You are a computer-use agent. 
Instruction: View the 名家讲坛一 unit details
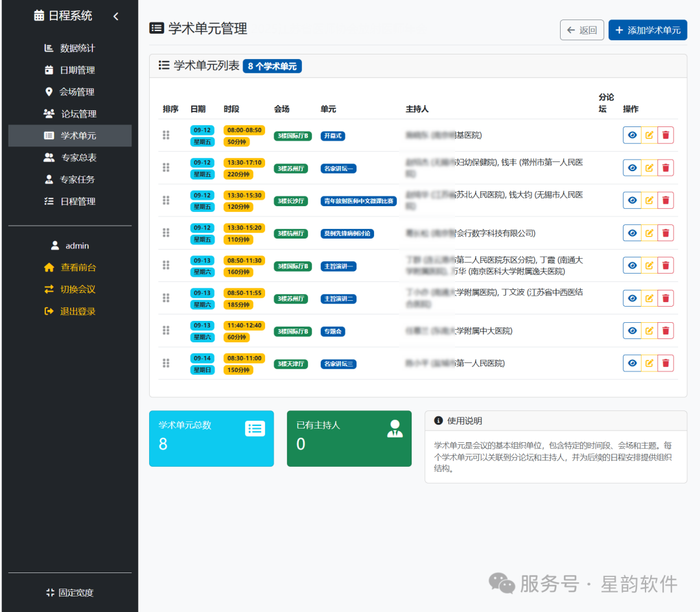632,167
